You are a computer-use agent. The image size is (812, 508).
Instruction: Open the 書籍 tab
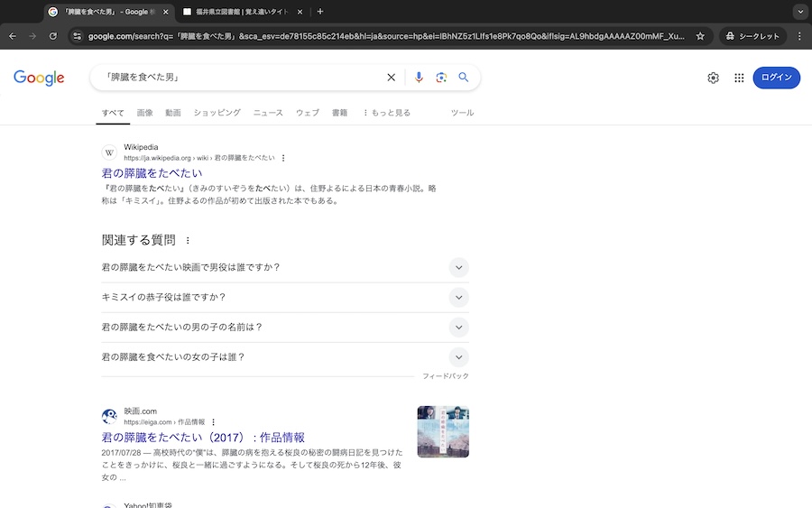point(340,113)
